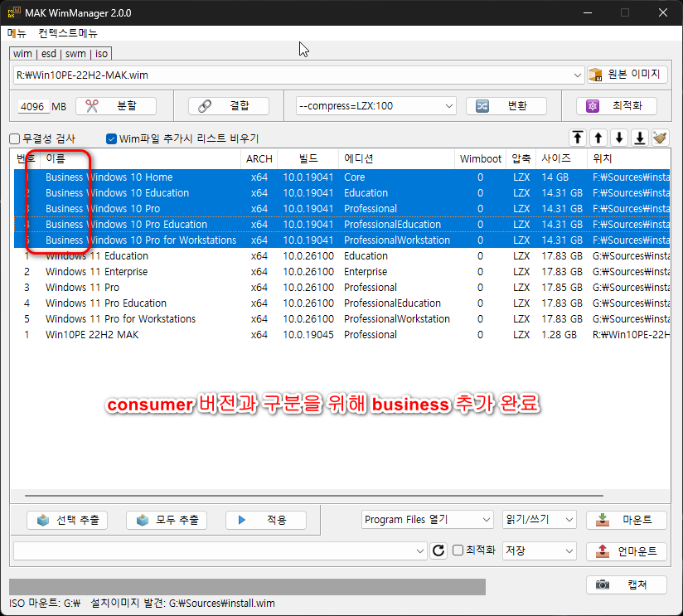Click the gray progress bar
Image resolution: width=683 pixels, height=616 pixels.
(x=247, y=587)
